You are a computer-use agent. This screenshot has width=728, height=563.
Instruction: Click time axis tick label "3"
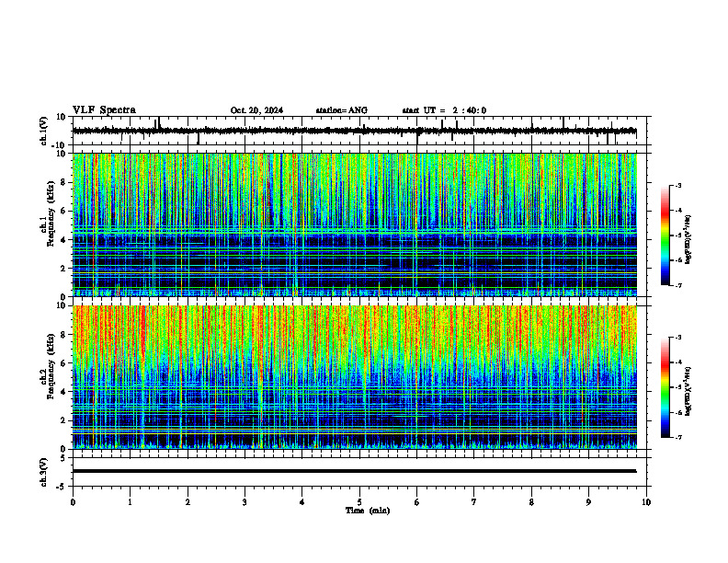tap(245, 502)
